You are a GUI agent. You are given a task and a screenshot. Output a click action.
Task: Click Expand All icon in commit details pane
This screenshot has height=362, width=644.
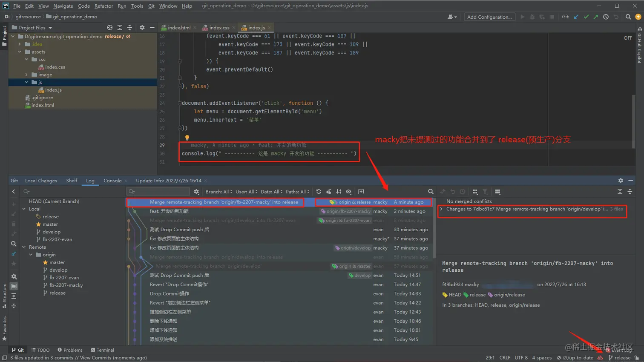tap(620, 192)
